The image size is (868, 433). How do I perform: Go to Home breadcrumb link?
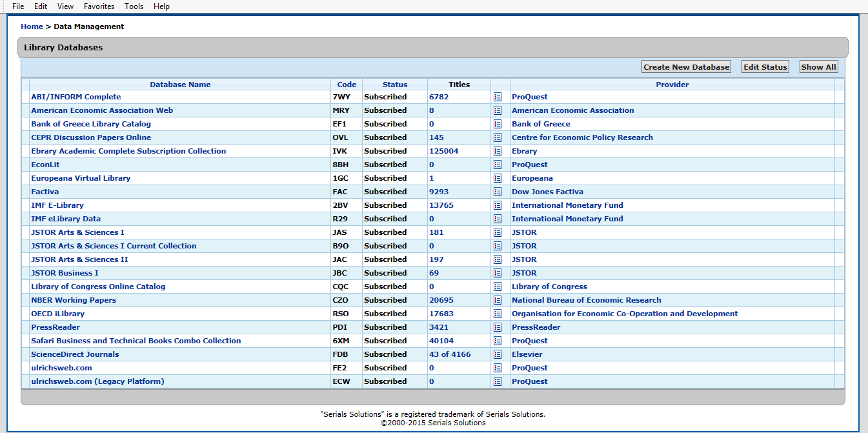[32, 26]
